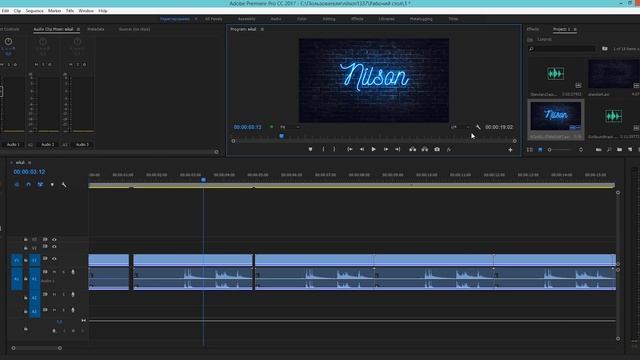640x360 pixels.
Task: Go to In point in Program monitor
Action: [x=350, y=149]
